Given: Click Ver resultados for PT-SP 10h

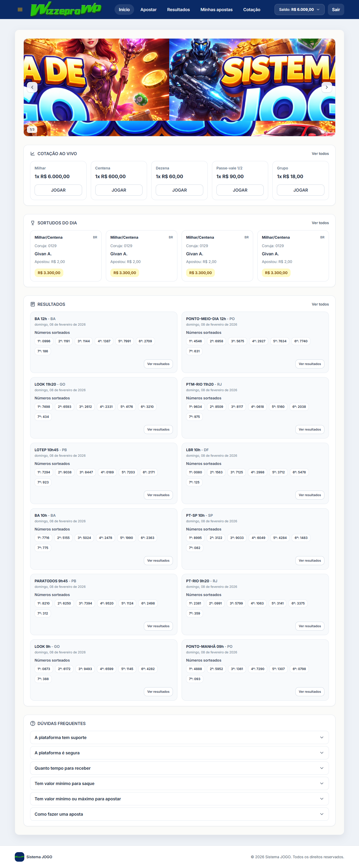Looking at the screenshot, I should point(310,561).
